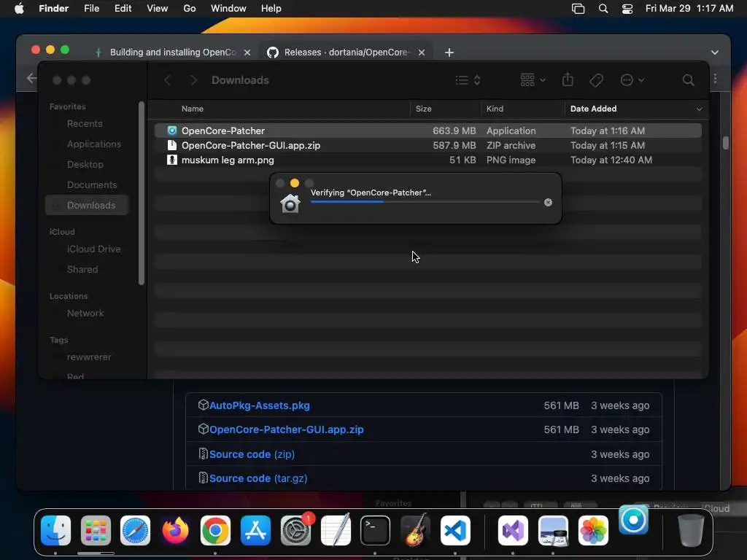Viewport: 747px width, 560px height.
Task: Click the browser back arrow
Action: [31, 78]
